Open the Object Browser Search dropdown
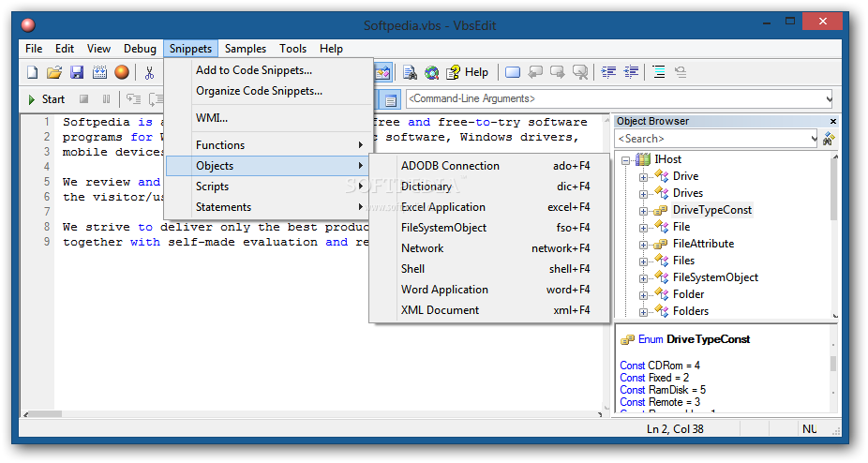Screen dimensions: 868x463 (814, 139)
